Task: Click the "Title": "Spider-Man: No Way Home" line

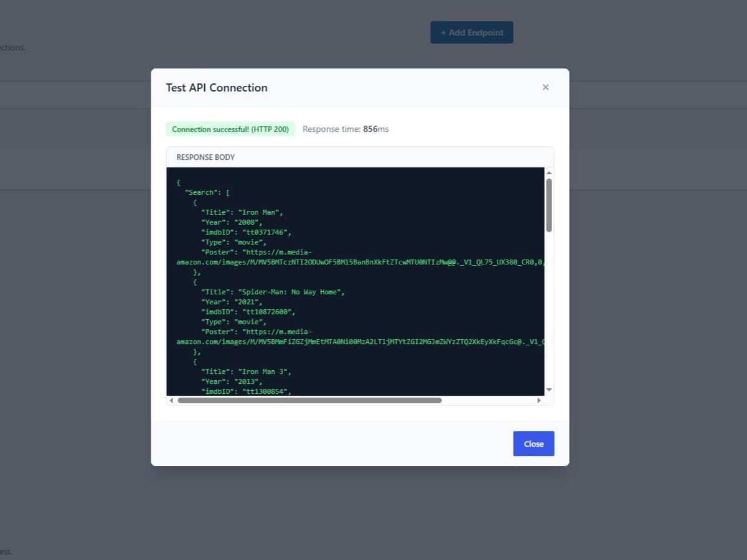Action: pyautogui.click(x=273, y=292)
